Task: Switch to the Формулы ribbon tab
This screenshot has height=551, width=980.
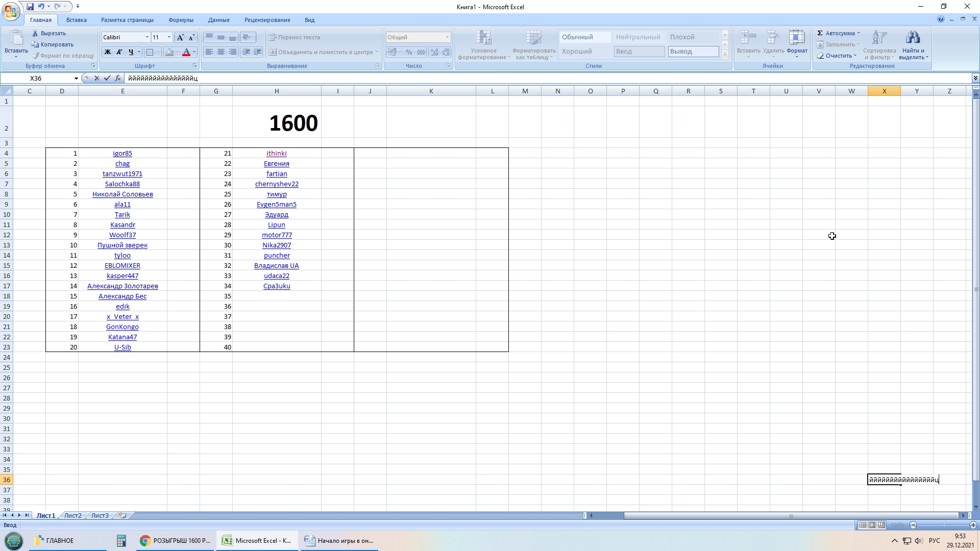Action: [181, 20]
